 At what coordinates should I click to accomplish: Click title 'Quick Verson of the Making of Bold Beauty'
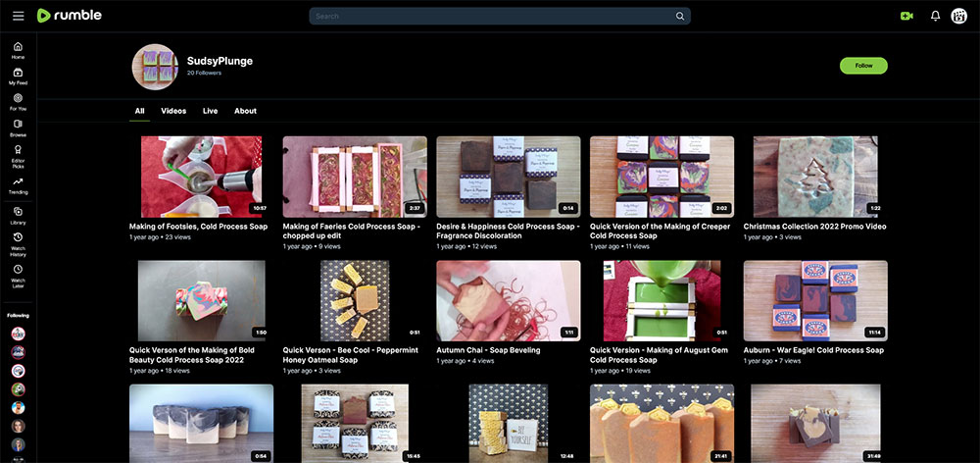click(x=191, y=355)
